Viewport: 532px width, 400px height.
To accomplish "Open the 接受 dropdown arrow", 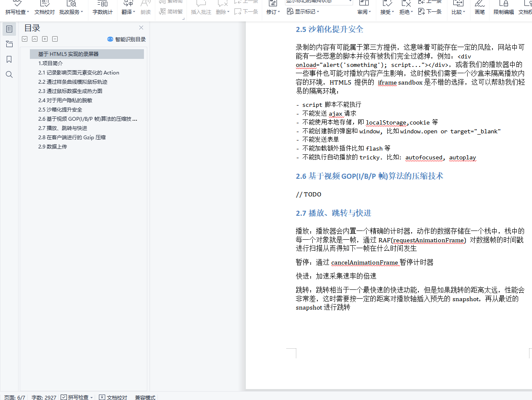I will pos(393,12).
